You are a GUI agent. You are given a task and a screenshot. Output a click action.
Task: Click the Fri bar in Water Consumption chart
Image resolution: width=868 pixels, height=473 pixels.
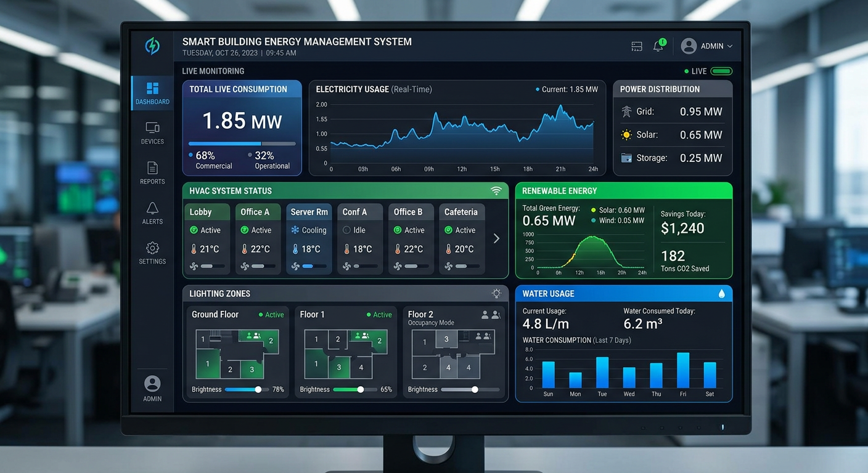tap(683, 370)
